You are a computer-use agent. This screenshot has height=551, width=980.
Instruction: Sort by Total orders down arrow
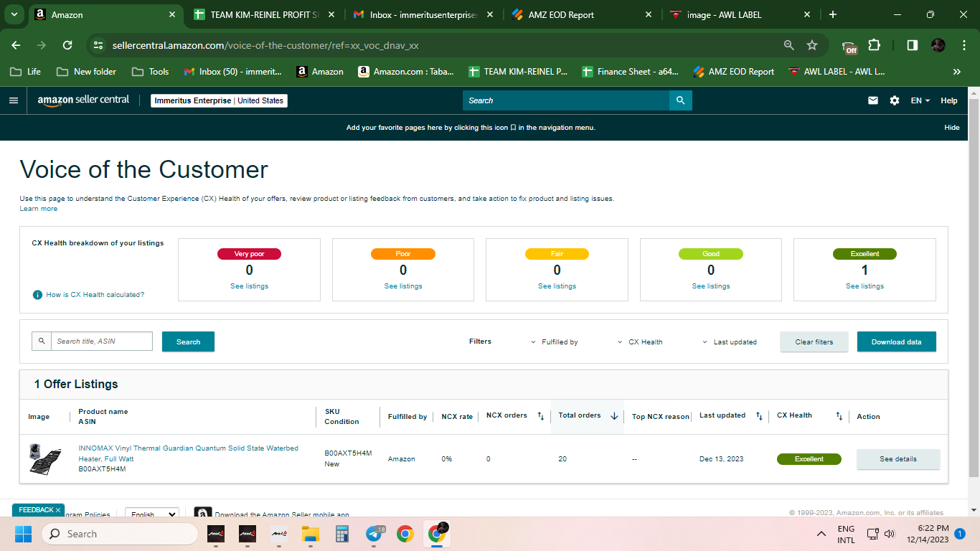(614, 416)
